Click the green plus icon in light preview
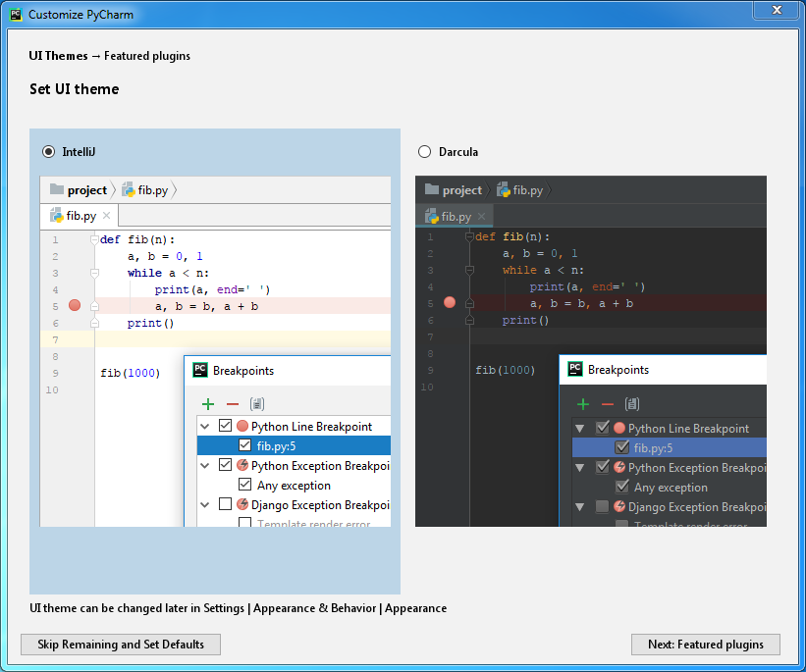This screenshot has width=806, height=672. (207, 404)
